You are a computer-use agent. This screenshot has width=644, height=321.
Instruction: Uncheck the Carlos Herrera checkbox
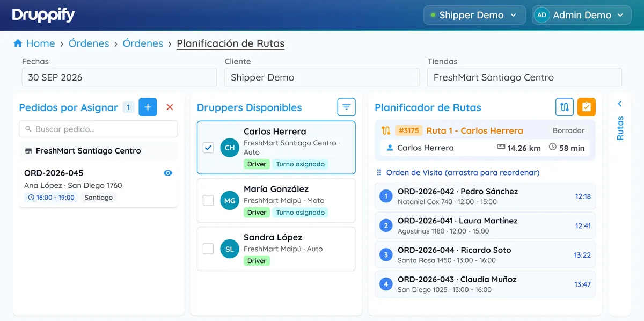(x=208, y=148)
